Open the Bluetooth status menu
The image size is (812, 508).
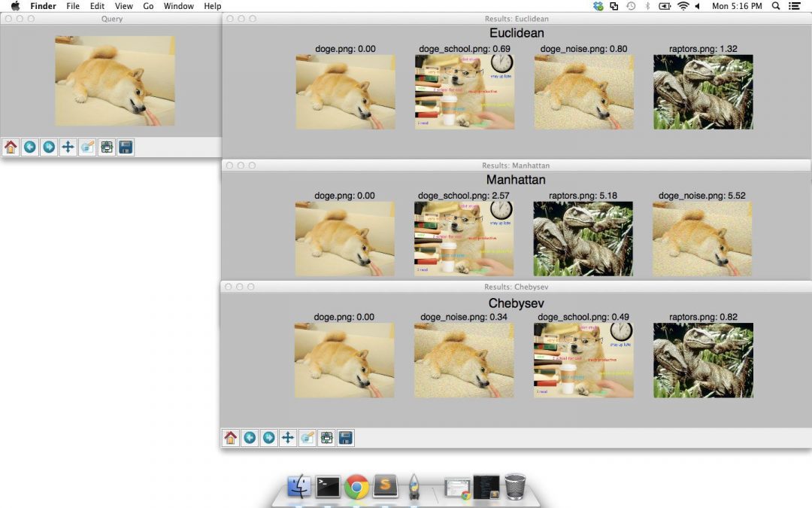(647, 6)
